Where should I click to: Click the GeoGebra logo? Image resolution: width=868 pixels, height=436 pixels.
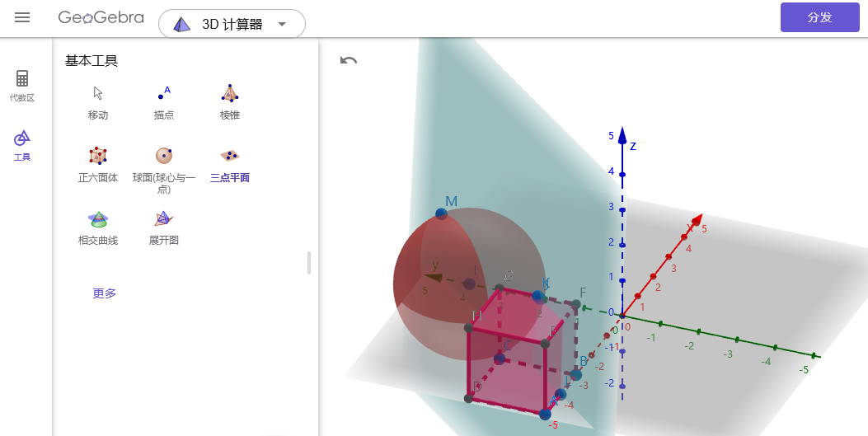pos(101,17)
